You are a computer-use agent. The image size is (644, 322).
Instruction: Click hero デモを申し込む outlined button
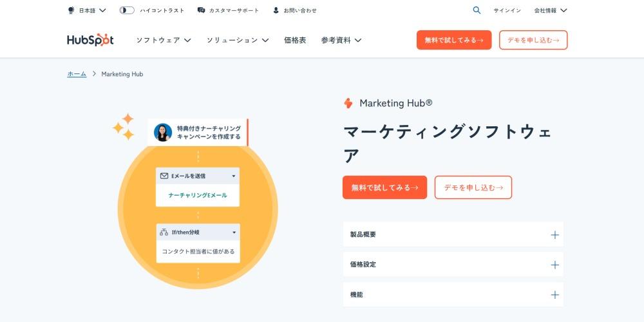pyautogui.click(x=473, y=187)
